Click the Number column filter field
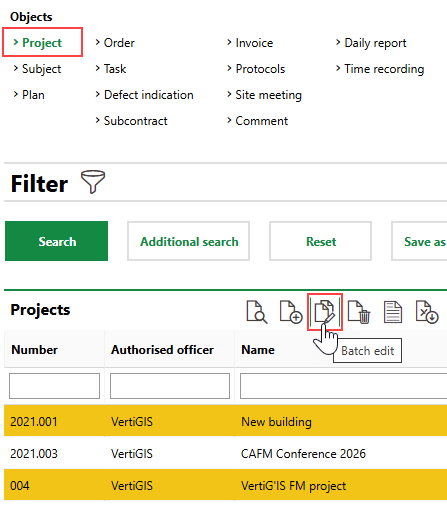The height and width of the screenshot is (505, 447). [x=54, y=386]
